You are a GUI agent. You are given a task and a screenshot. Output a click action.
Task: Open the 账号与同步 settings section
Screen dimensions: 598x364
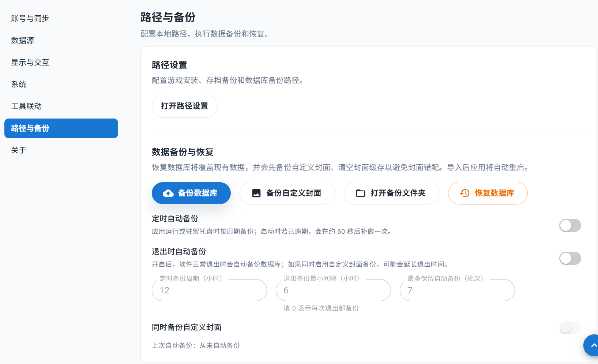point(61,18)
